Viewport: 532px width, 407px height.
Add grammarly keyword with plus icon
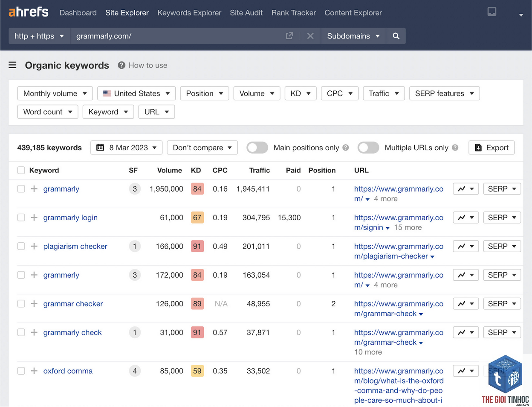point(34,189)
